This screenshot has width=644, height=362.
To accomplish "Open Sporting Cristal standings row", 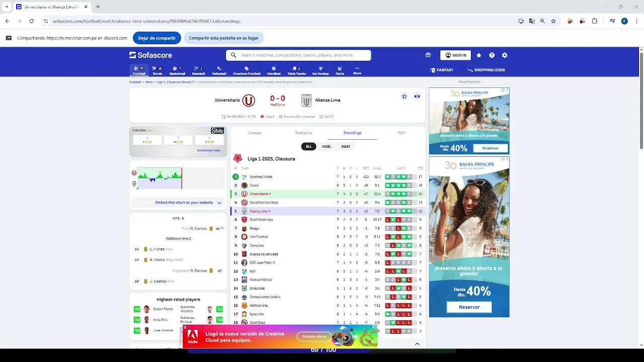I will [x=328, y=177].
